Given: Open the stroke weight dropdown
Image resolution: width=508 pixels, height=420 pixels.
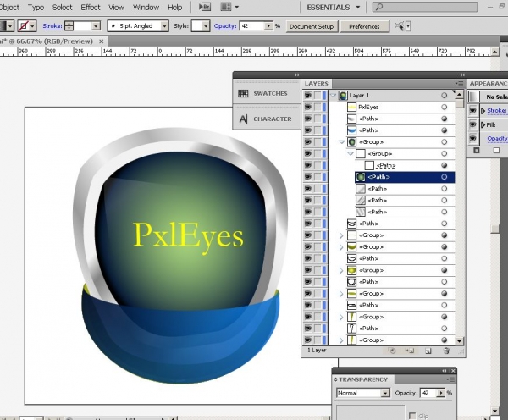Looking at the screenshot, I should pyautogui.click(x=96, y=26).
